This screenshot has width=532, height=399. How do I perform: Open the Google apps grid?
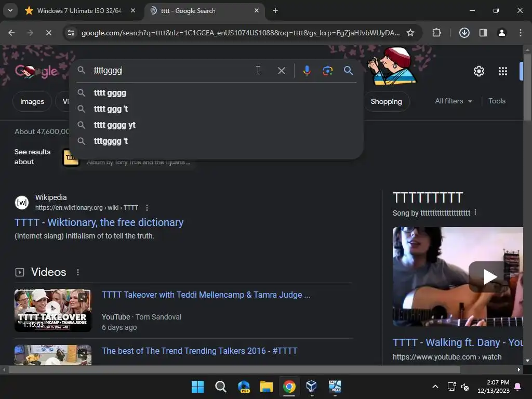(x=503, y=71)
